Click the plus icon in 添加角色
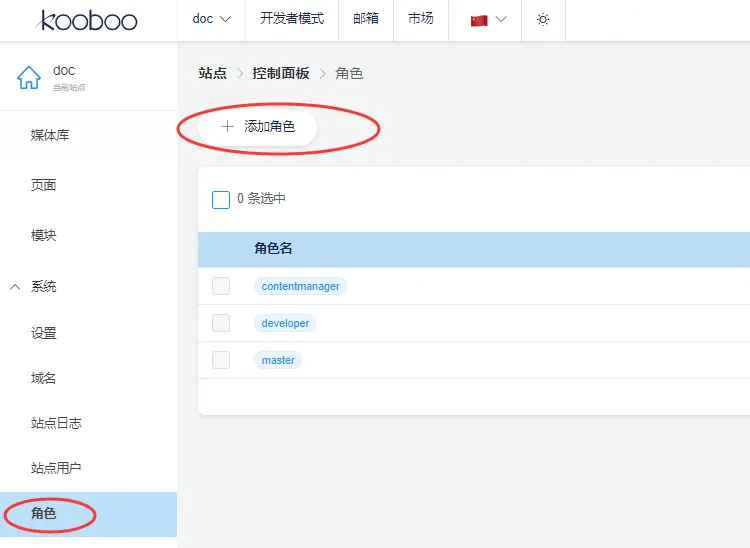 coord(227,127)
